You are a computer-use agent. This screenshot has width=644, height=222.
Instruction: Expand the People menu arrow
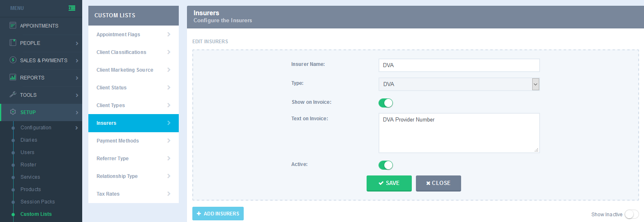tap(77, 43)
